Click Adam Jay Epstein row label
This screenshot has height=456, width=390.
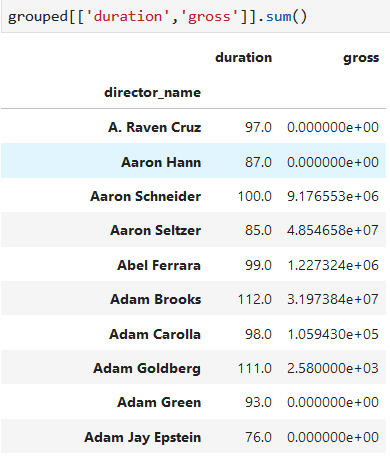pyautogui.click(x=142, y=437)
